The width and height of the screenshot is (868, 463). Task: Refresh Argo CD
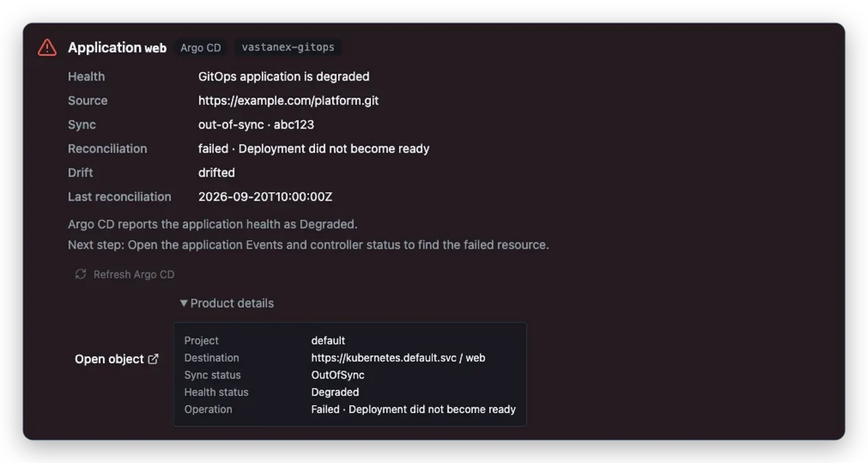point(124,274)
